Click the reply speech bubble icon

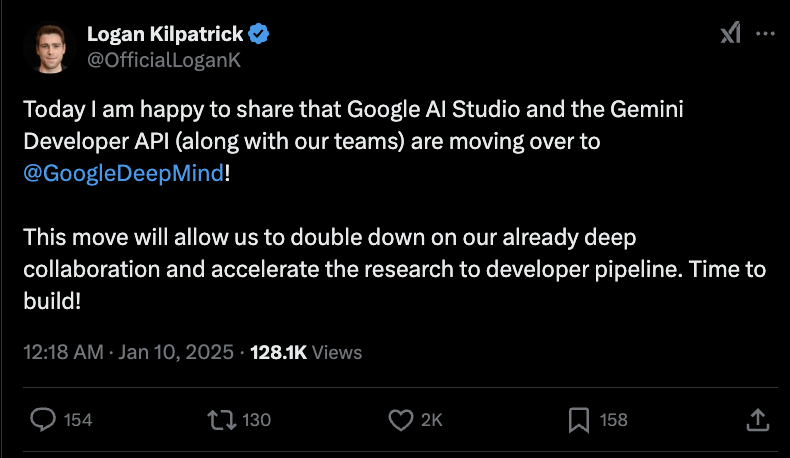(43, 419)
